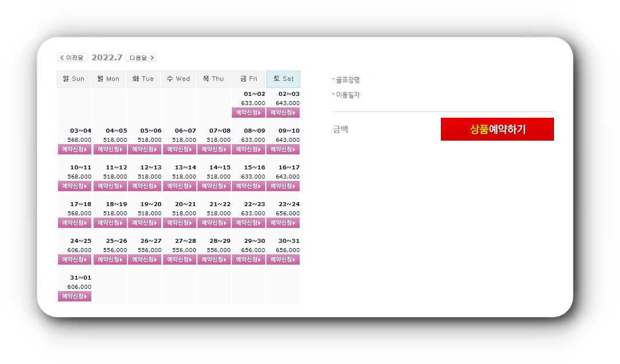Request booking for 22~23 dates
This screenshot has width=620, height=364.
point(249,223)
